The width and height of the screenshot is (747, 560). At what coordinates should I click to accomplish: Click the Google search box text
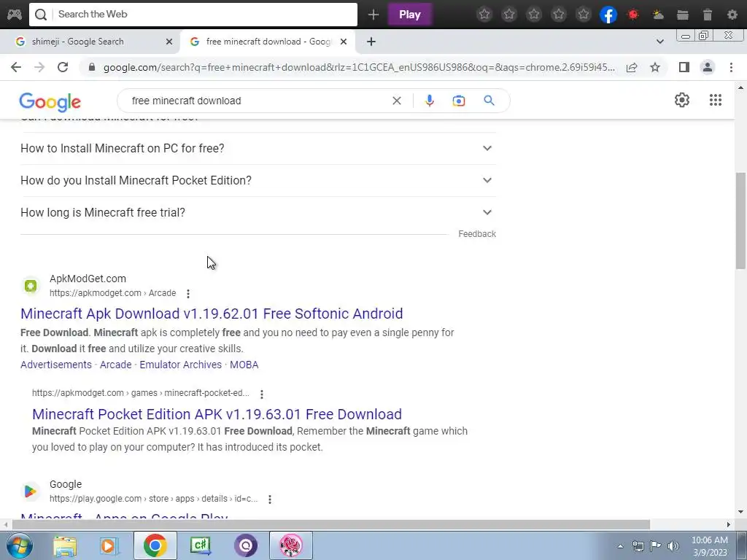point(186,101)
